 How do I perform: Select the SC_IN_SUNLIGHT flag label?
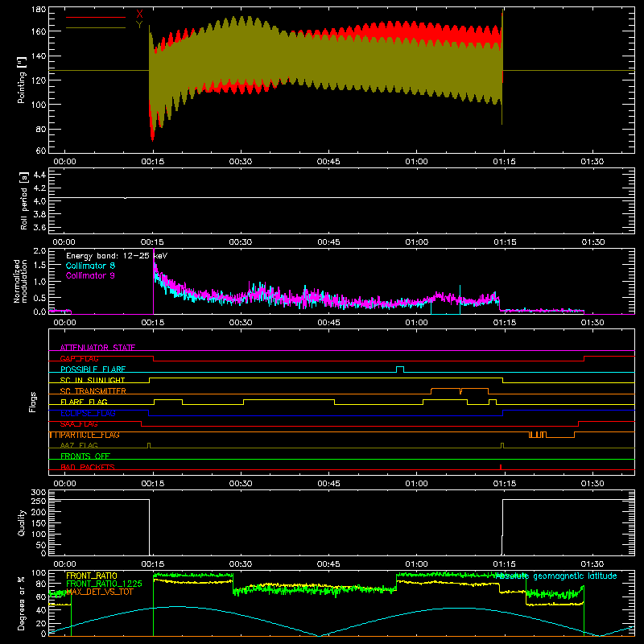pyautogui.click(x=93, y=380)
